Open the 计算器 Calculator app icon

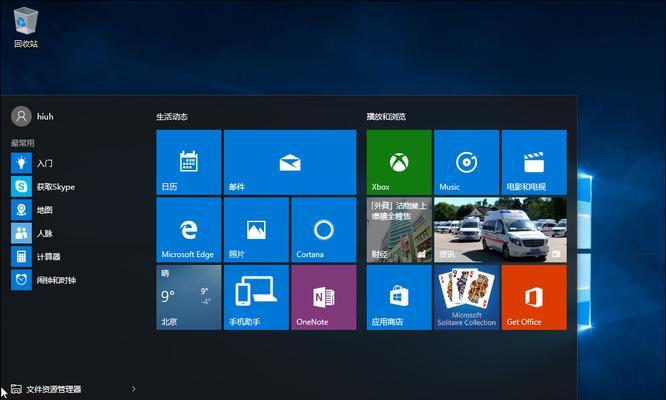tap(21, 256)
